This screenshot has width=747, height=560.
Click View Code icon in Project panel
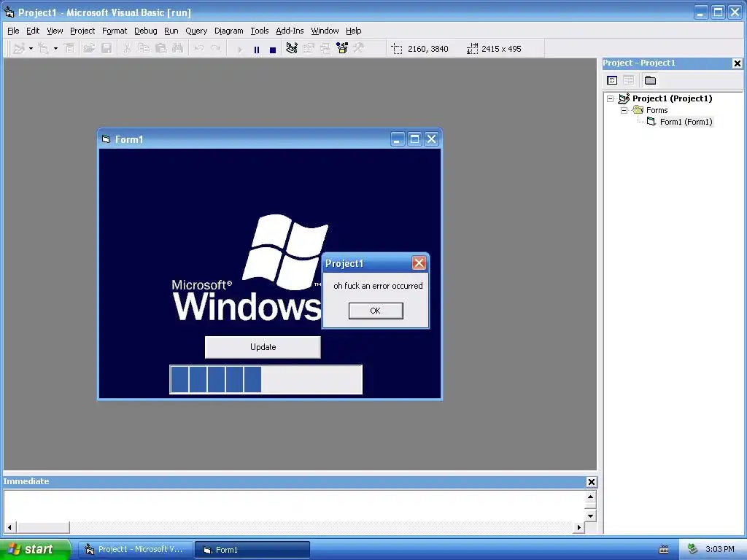(612, 80)
